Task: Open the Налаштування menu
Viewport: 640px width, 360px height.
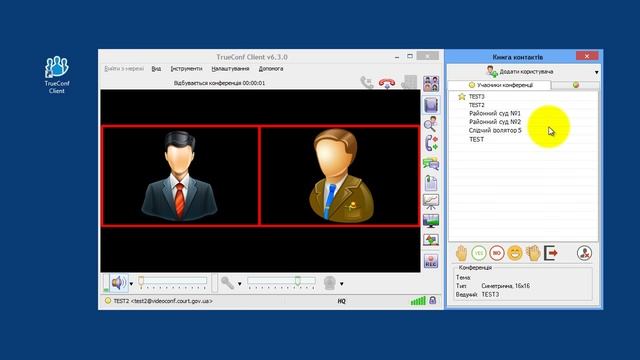Action: 230,69
